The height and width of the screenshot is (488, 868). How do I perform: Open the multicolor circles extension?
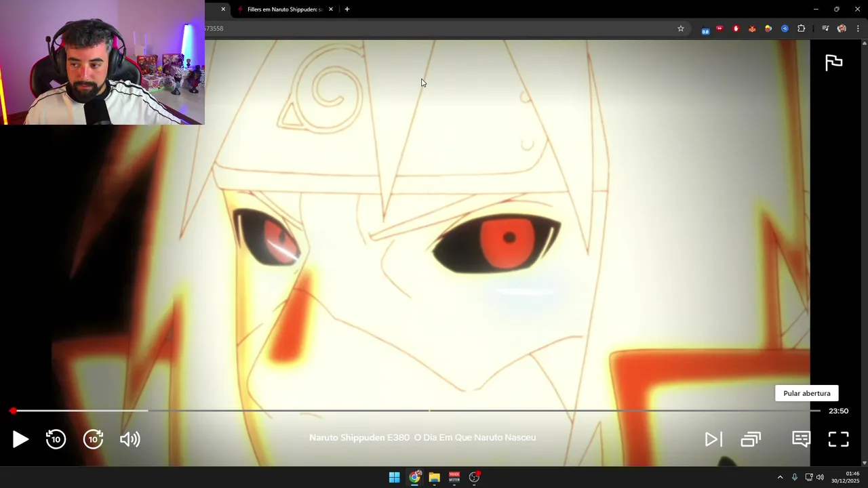(768, 28)
